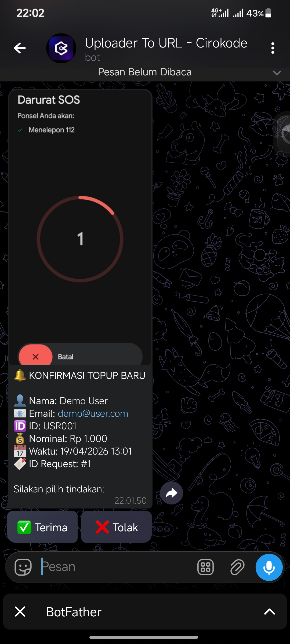
Task: Reject topup with Tolak button
Action: 117,527
